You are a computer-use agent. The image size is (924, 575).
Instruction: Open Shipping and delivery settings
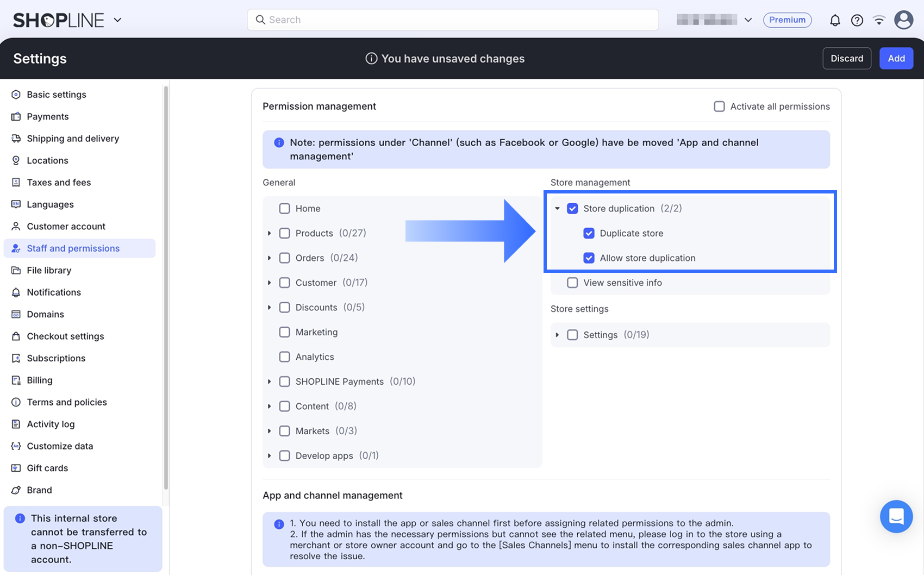73,138
